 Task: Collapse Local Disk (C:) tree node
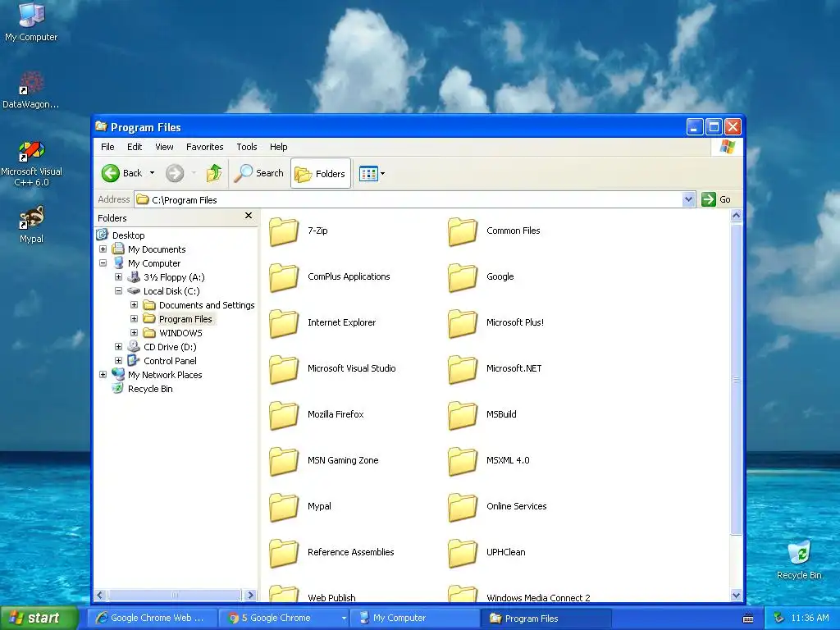tap(118, 291)
